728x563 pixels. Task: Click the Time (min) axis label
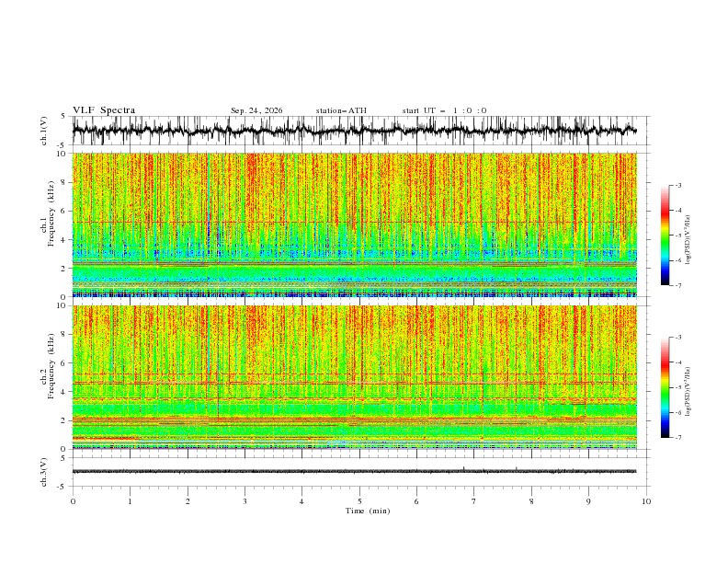pyautogui.click(x=368, y=511)
